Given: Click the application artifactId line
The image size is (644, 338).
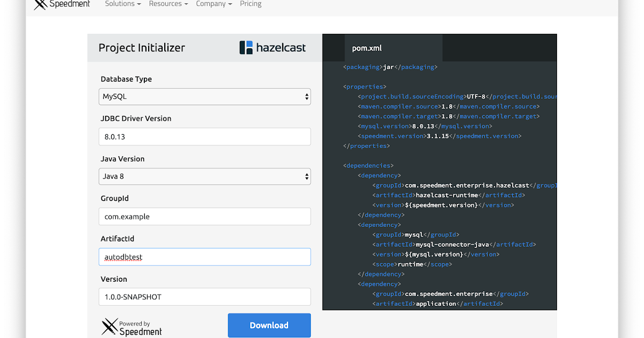Looking at the screenshot, I should pyautogui.click(x=437, y=304).
